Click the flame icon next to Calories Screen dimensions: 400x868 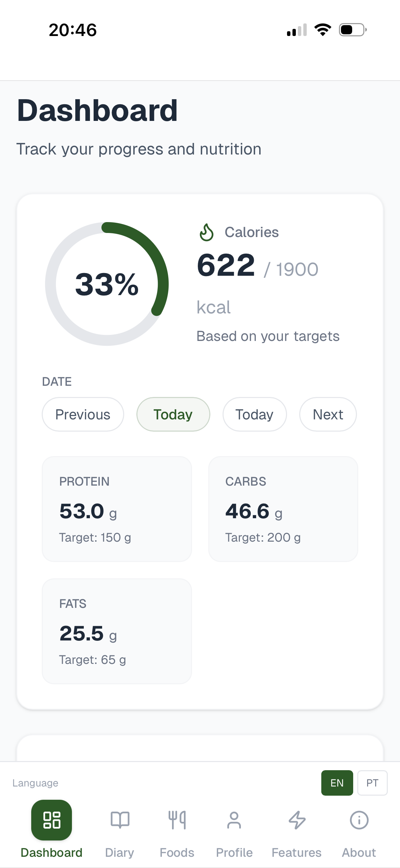pyautogui.click(x=207, y=232)
